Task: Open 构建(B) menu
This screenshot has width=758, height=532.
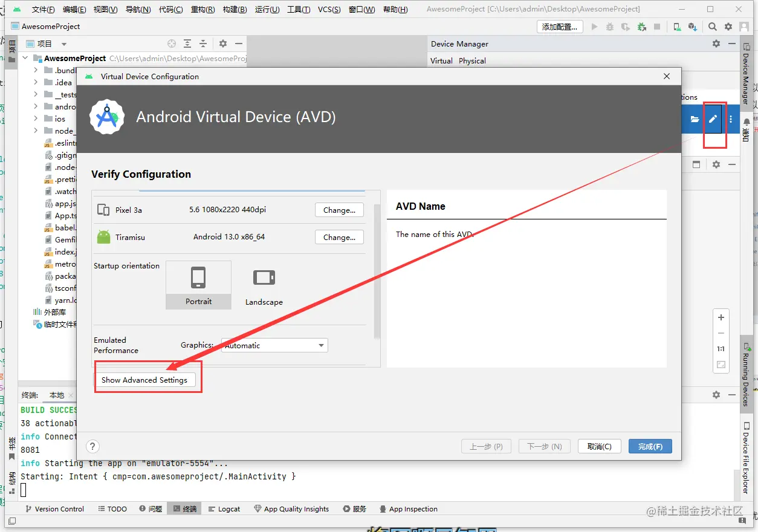Action: (x=235, y=9)
